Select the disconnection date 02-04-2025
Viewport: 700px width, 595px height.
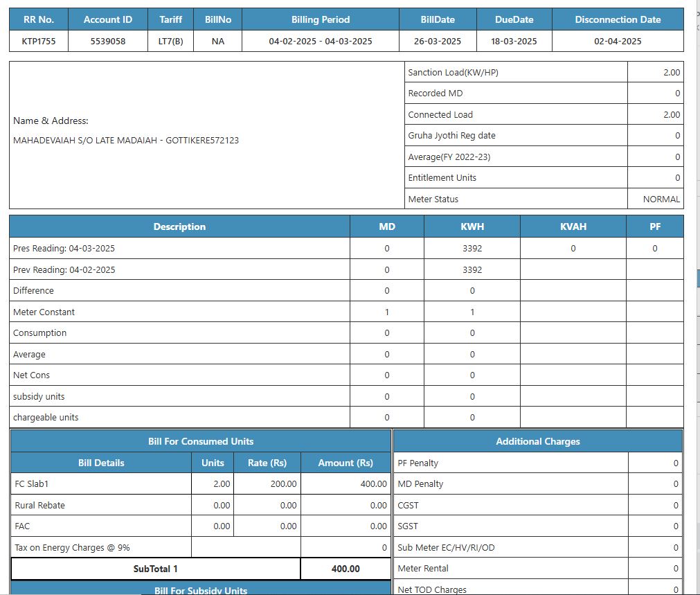pos(618,42)
